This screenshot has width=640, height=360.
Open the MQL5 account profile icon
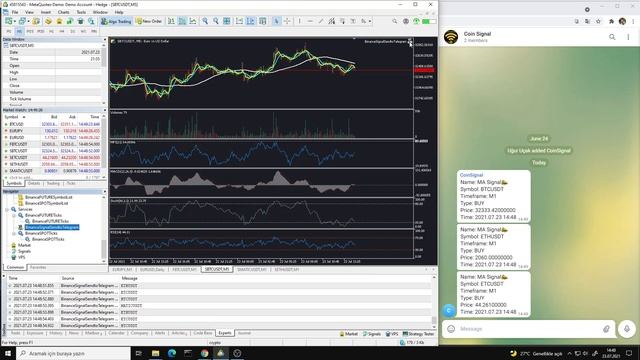[x=406, y=21]
